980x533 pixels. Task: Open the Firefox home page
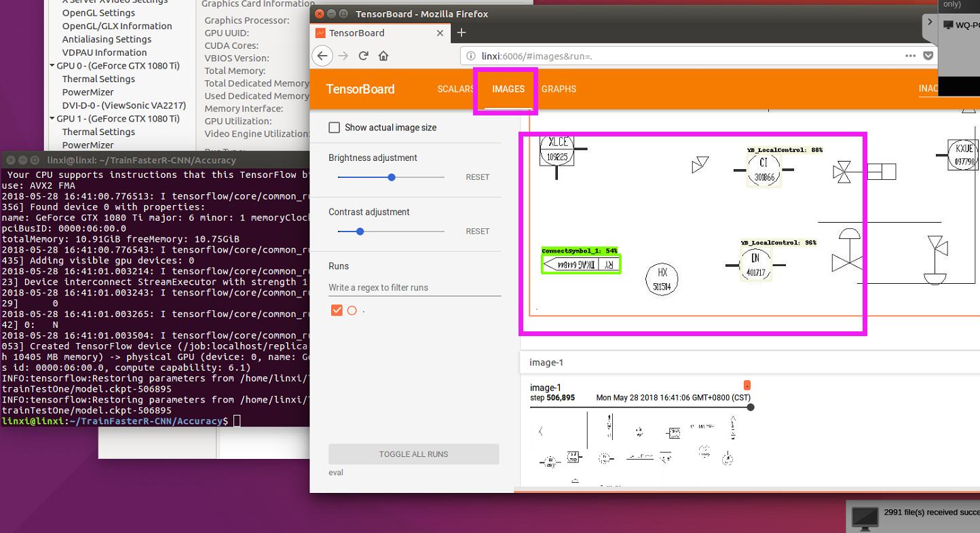click(383, 56)
